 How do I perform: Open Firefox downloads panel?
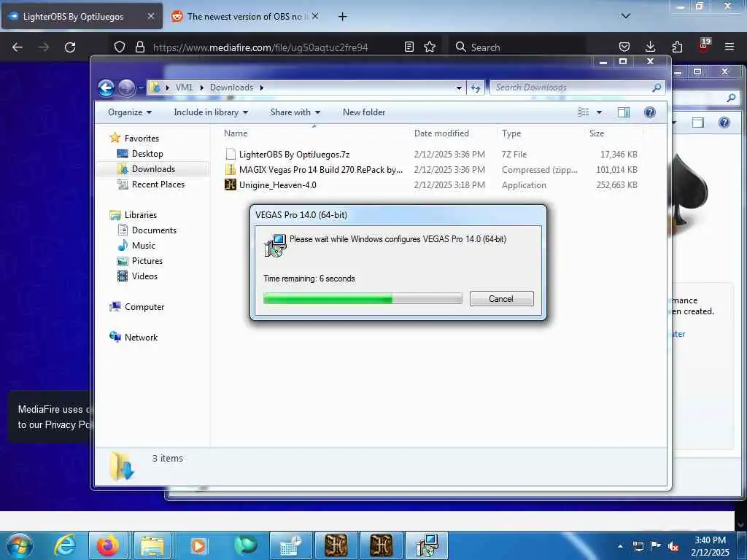click(x=650, y=47)
